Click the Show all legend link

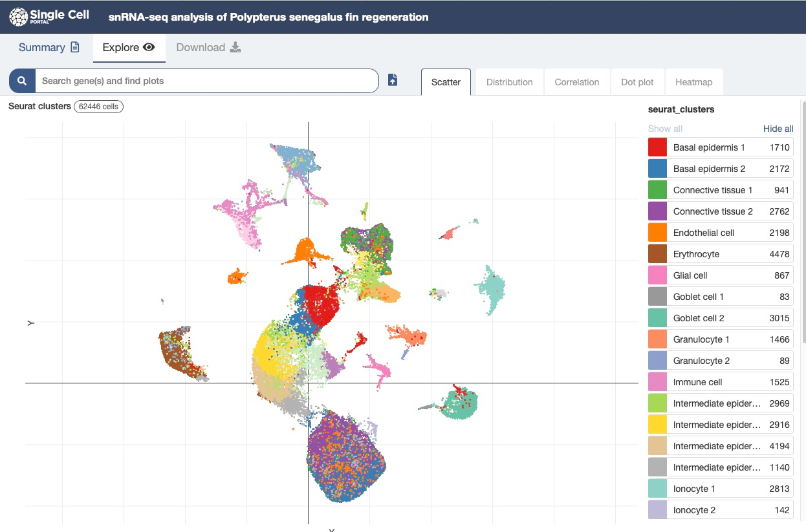(665, 129)
